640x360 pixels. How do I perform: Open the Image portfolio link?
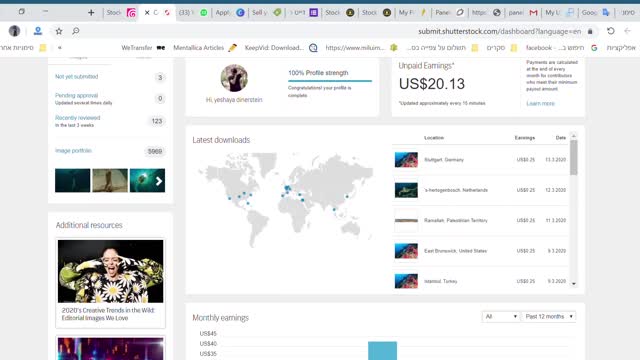(x=73, y=151)
